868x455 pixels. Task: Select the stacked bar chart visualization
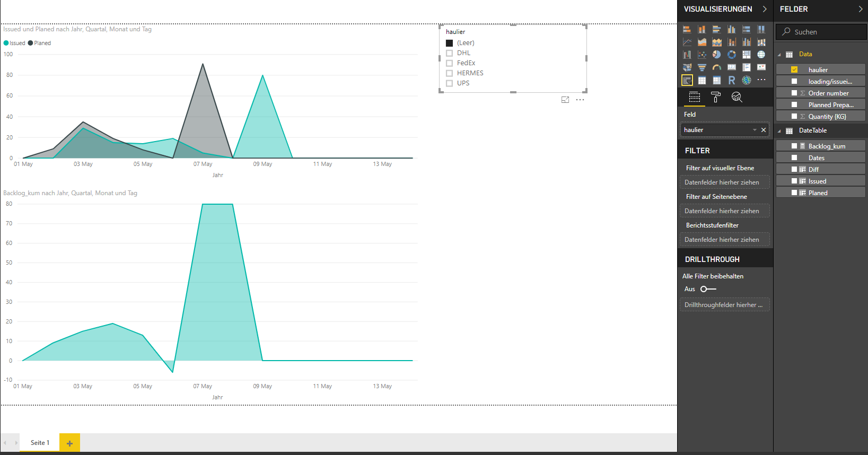[687, 30]
